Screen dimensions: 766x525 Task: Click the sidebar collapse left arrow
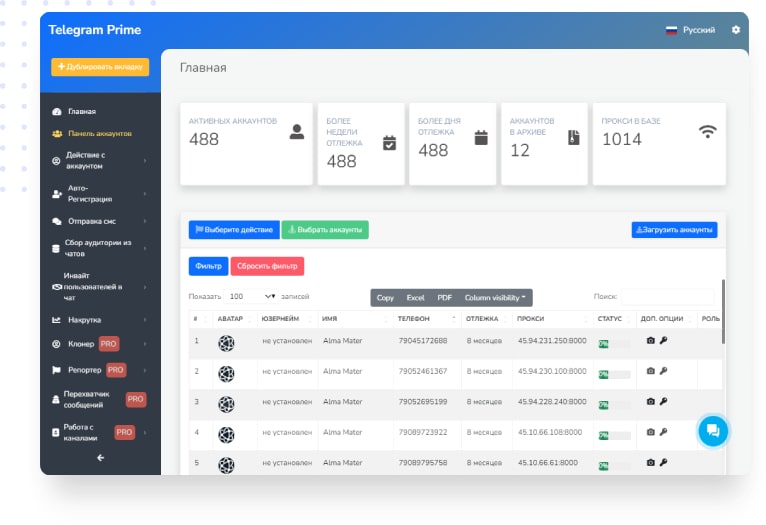[100, 458]
